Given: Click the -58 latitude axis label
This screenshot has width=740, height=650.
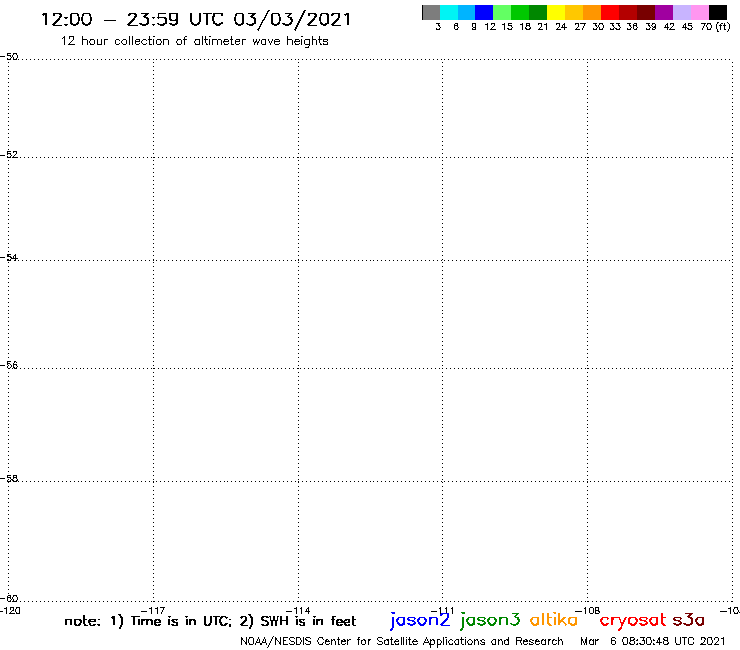Looking at the screenshot, I should click(x=9, y=479).
